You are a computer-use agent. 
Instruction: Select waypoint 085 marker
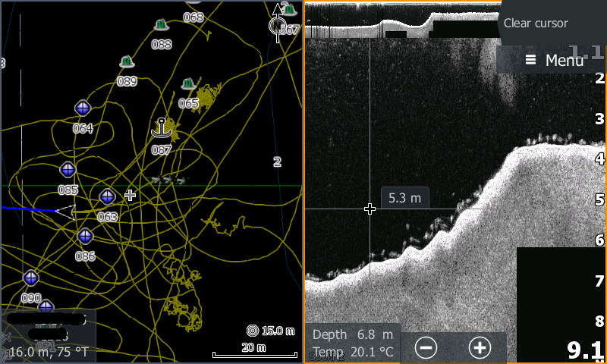click(x=68, y=169)
